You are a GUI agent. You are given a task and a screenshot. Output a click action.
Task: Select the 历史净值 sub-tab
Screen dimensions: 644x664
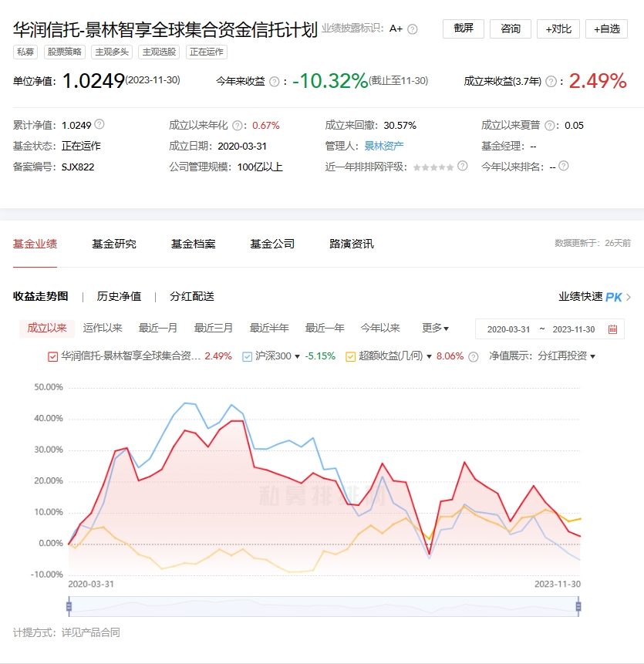click(119, 296)
